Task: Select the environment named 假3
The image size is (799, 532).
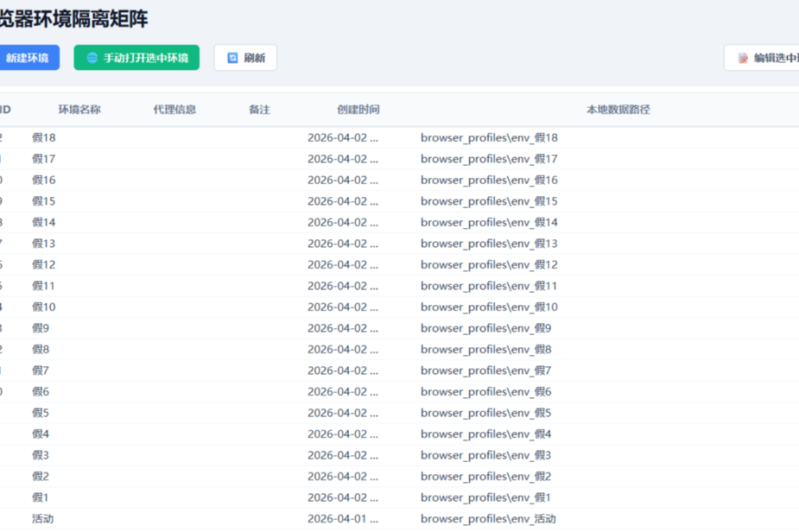Action: coord(41,455)
